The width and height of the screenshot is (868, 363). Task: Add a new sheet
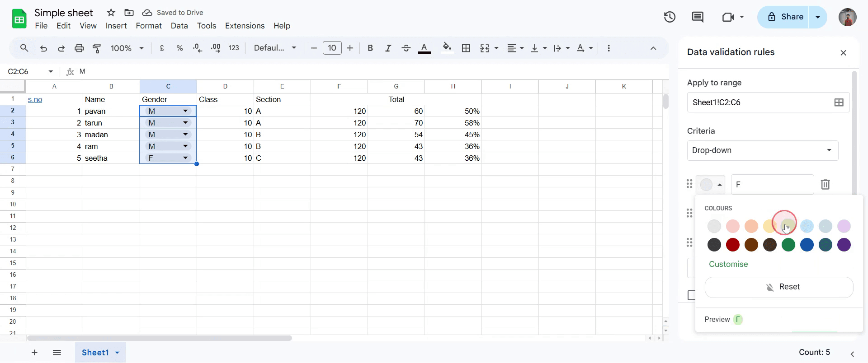[x=34, y=353]
